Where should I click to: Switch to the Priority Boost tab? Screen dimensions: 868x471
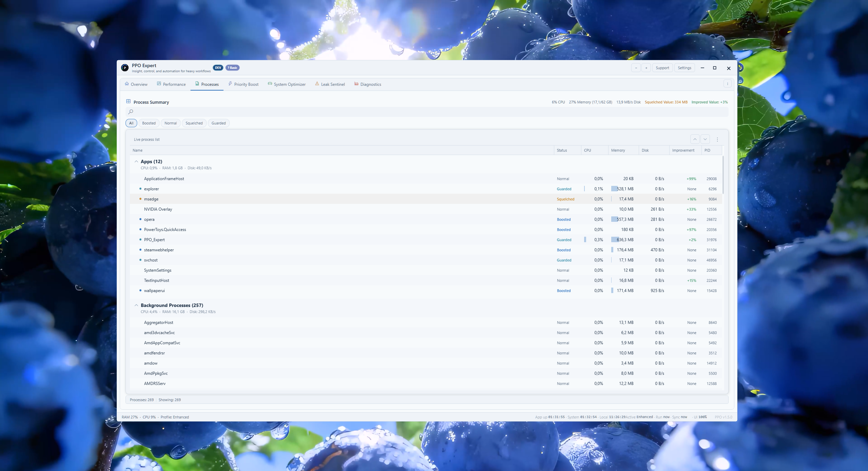pos(243,84)
